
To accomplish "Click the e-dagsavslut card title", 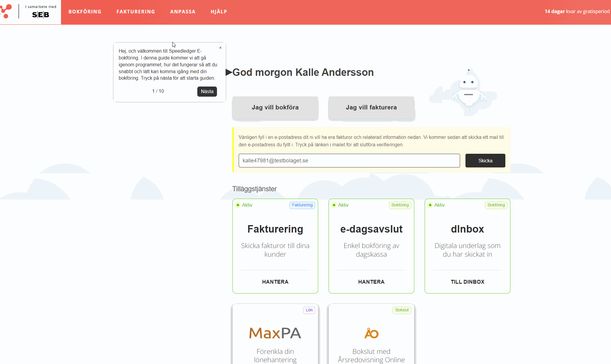I will (x=371, y=229).
